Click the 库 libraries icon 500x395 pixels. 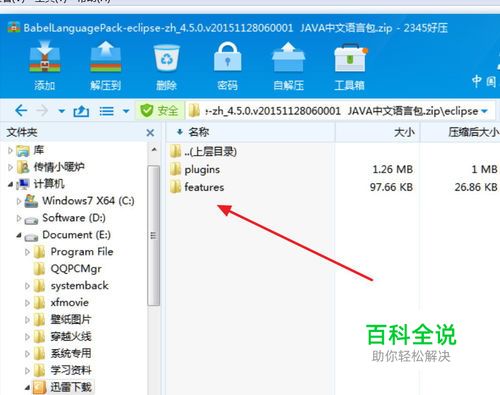click(x=23, y=151)
